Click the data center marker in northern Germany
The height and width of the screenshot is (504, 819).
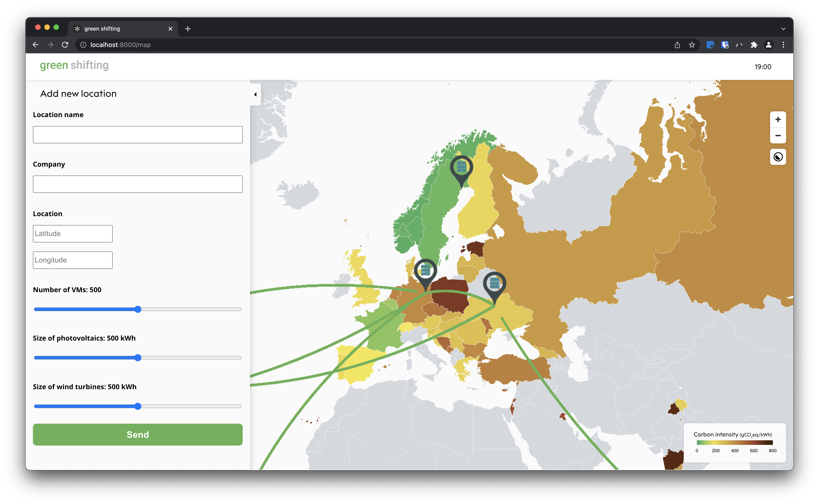pos(425,270)
